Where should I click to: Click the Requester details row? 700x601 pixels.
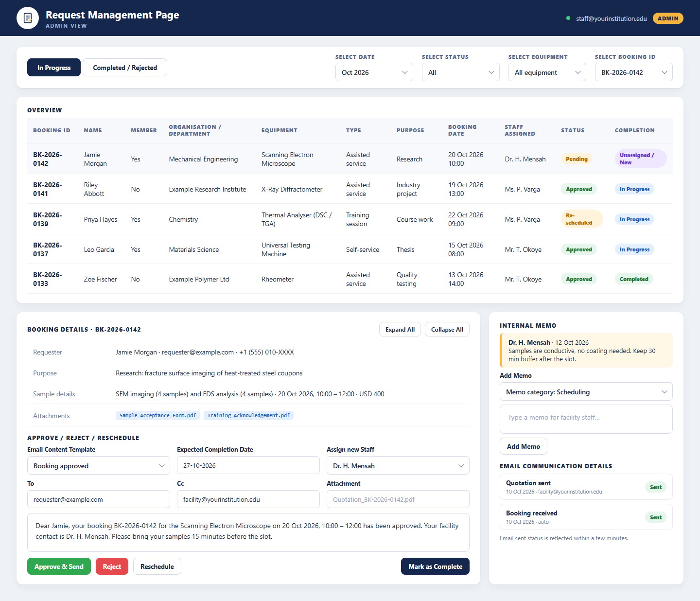click(248, 352)
